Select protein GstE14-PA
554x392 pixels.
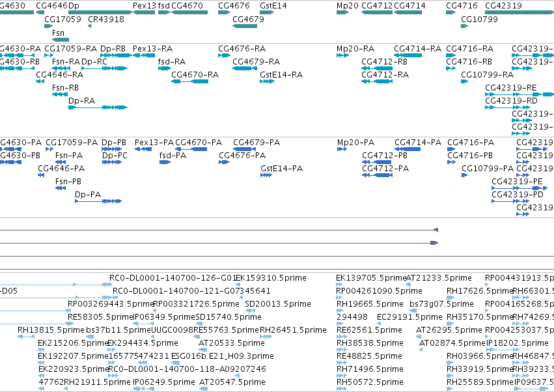click(x=282, y=169)
